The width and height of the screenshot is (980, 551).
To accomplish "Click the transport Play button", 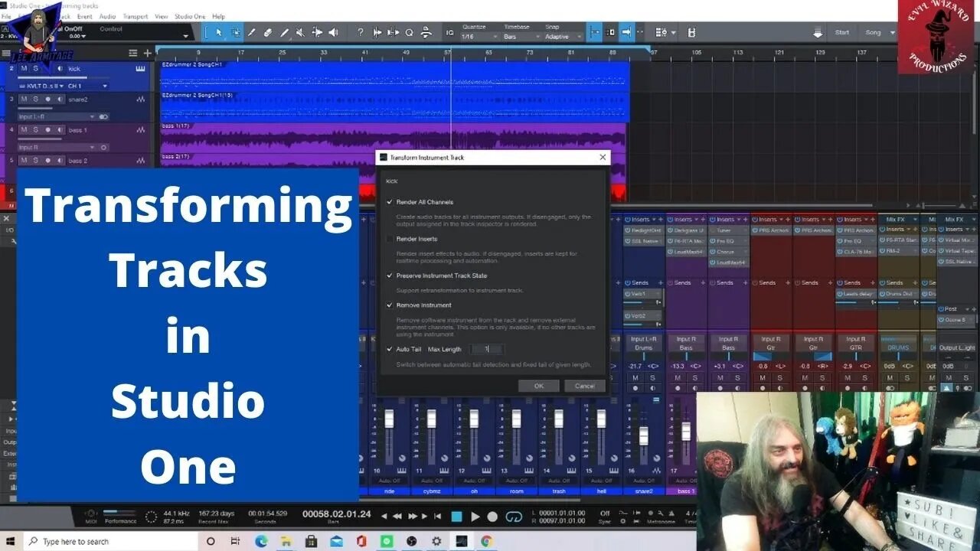I will [x=475, y=517].
